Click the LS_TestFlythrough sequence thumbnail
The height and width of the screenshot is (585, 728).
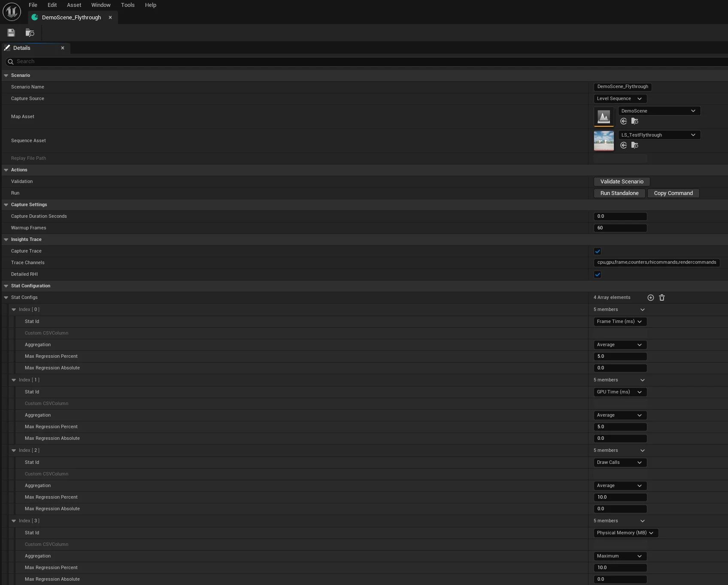point(604,140)
